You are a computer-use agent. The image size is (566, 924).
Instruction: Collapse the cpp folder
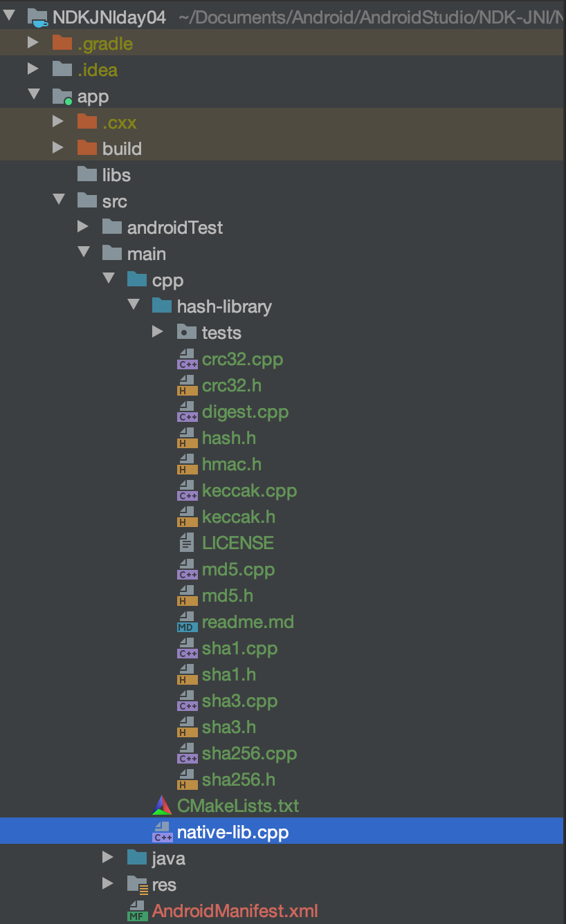pos(109,279)
